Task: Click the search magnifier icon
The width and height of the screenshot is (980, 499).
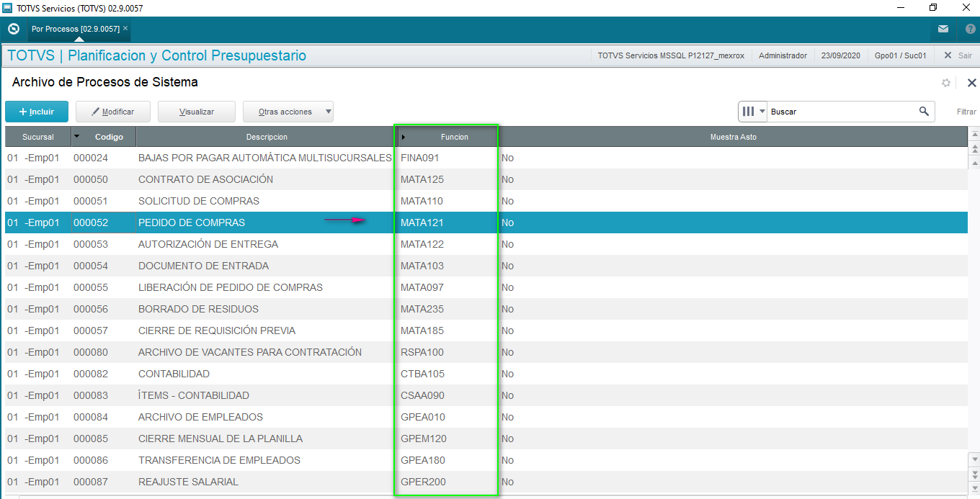Action: 924,112
